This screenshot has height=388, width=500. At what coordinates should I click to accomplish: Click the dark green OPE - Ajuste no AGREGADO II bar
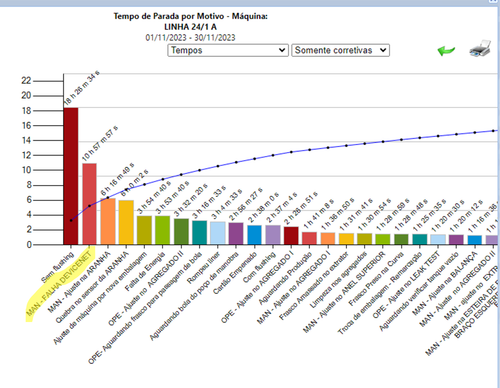click(x=181, y=232)
